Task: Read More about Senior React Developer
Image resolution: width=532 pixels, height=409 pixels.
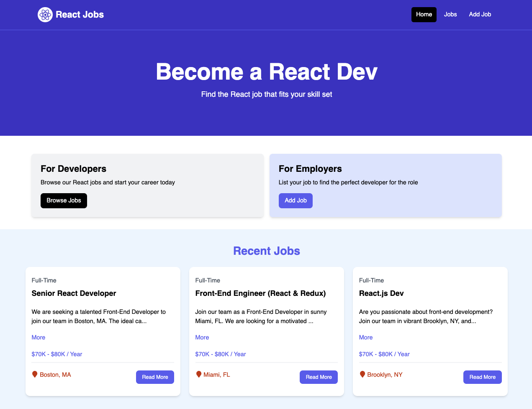Action: (x=155, y=377)
